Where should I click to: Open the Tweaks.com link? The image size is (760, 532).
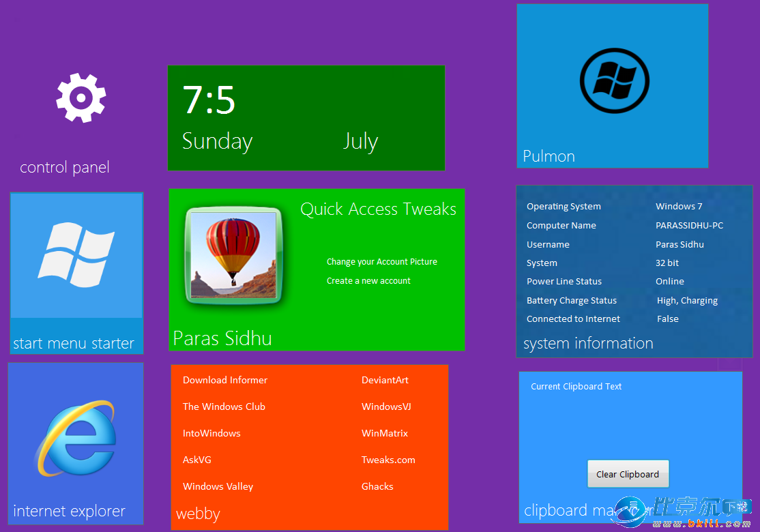tap(388, 460)
